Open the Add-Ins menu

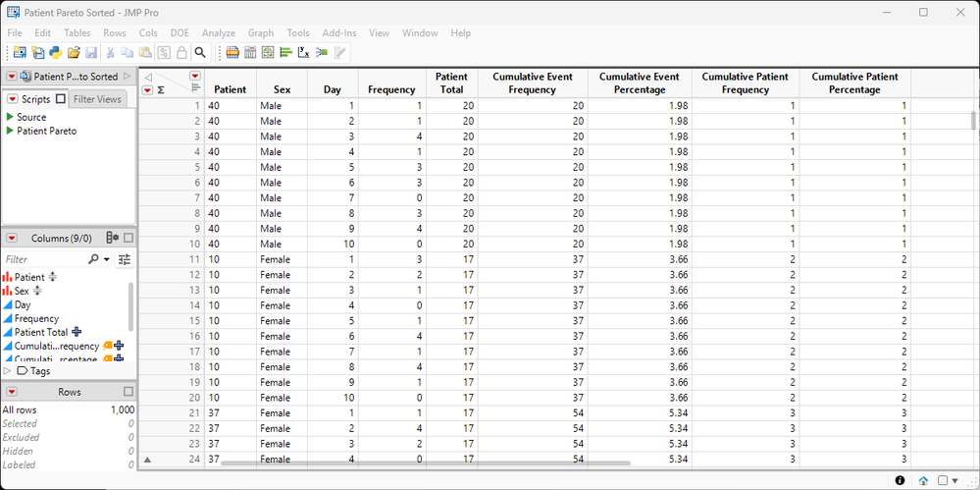pyautogui.click(x=340, y=32)
